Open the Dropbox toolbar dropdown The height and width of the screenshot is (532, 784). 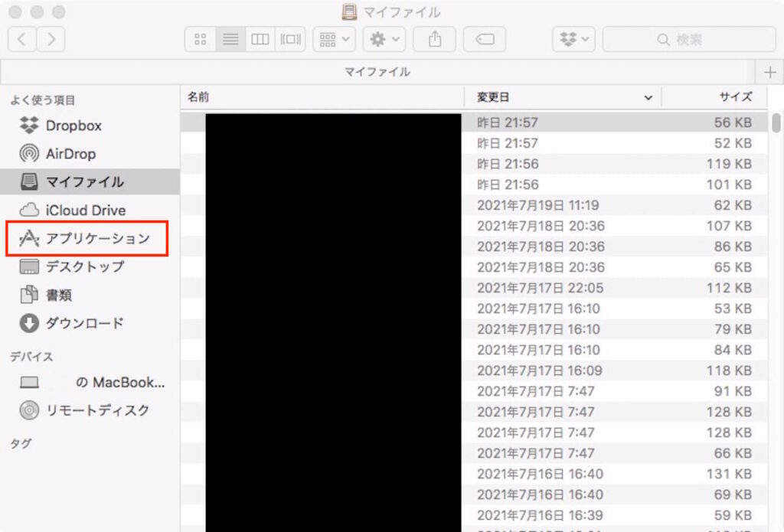pos(573,39)
